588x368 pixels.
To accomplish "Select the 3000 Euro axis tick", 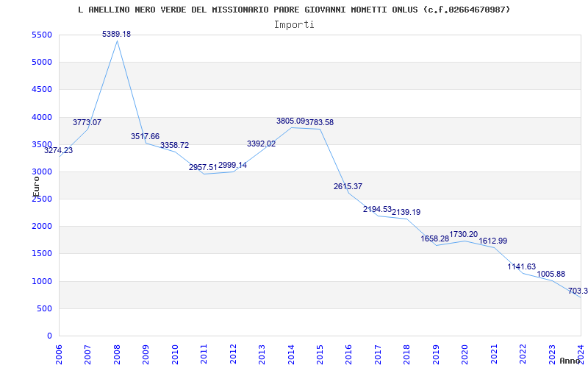I will coord(40,172).
